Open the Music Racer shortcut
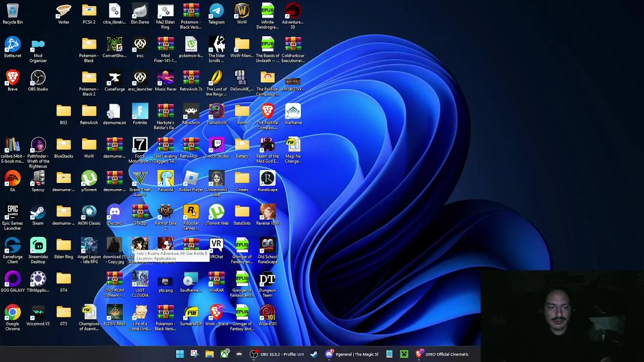The image size is (644, 362). tap(166, 81)
